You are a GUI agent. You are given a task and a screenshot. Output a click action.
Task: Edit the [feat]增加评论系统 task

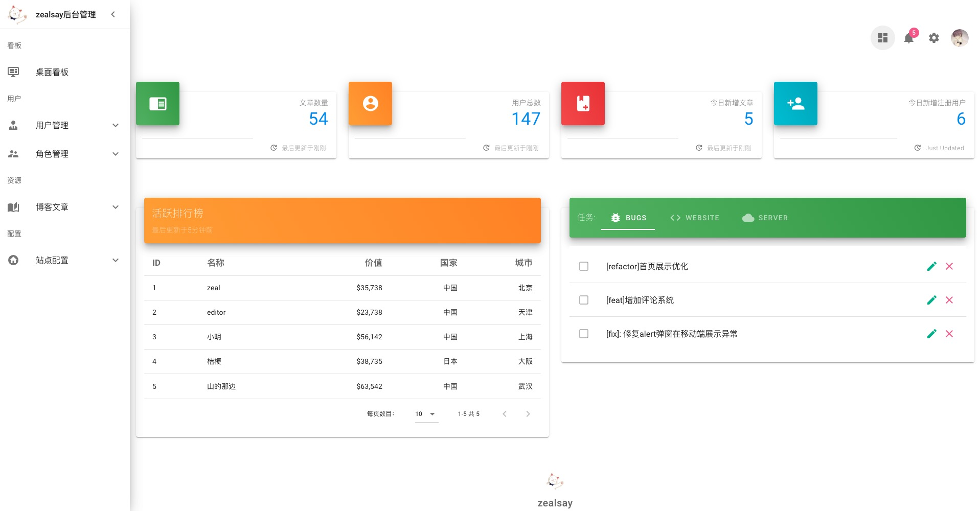tap(932, 300)
